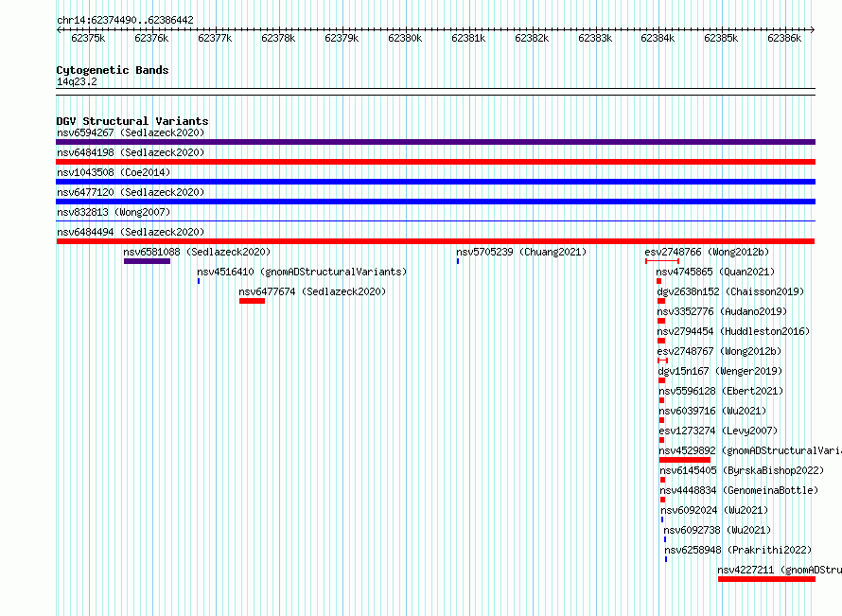Click the red nsv4448834 marker
842x616 pixels.
point(662,500)
